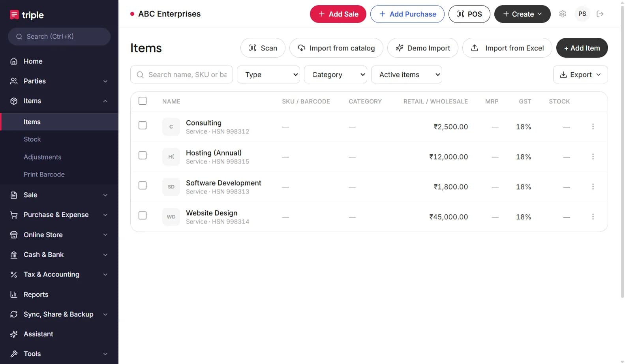625x364 pixels.
Task: Click the SD avatar of Software Development
Action: tap(171, 187)
